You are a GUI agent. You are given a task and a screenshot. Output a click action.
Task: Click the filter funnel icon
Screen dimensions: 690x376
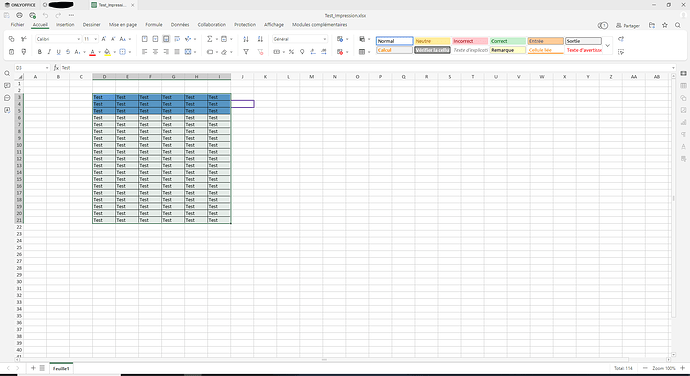[246, 52]
